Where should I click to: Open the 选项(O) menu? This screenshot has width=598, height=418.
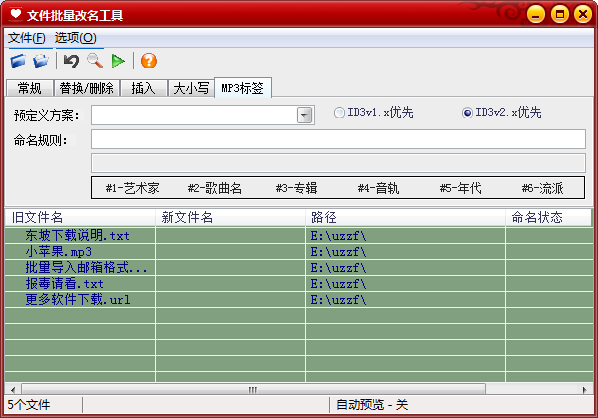[76, 38]
